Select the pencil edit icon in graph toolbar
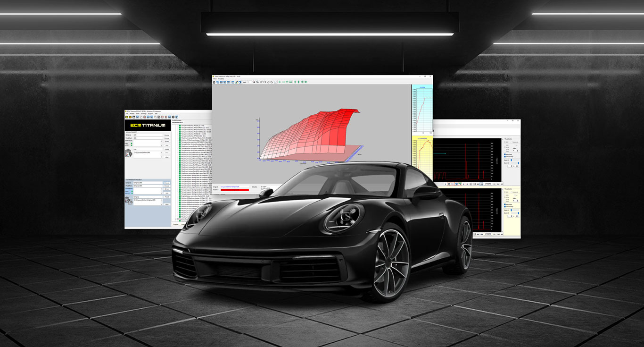Viewport: 644px width, 347px height. tap(236, 82)
